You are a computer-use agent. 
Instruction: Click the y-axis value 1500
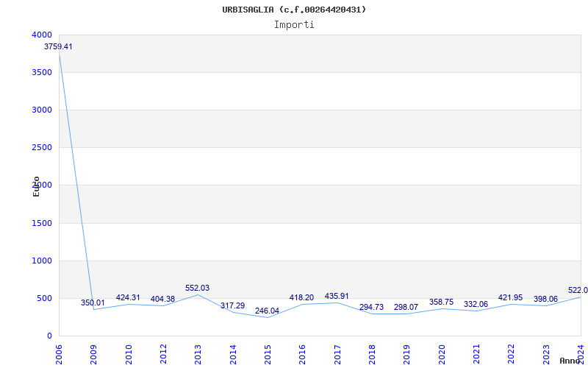click(42, 224)
